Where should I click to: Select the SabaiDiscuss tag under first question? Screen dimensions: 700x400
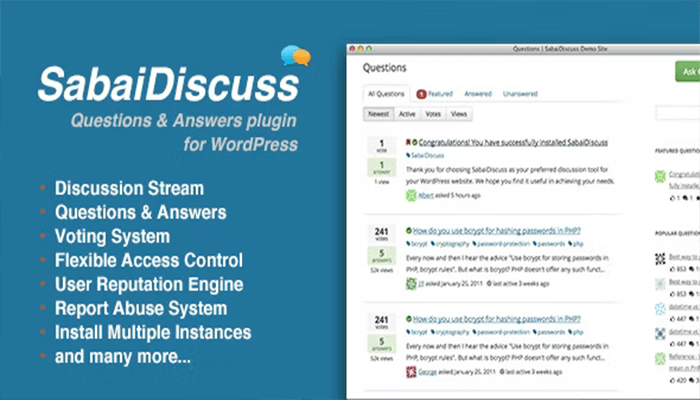click(425, 155)
